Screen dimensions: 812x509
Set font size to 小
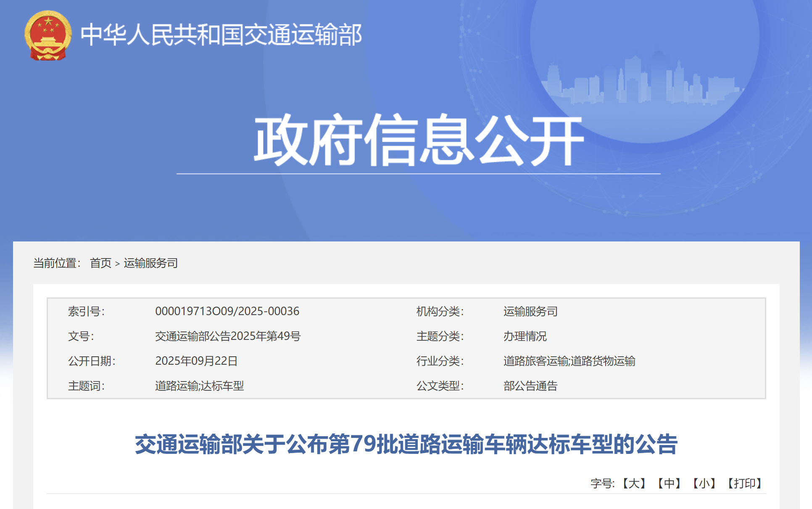pyautogui.click(x=704, y=483)
